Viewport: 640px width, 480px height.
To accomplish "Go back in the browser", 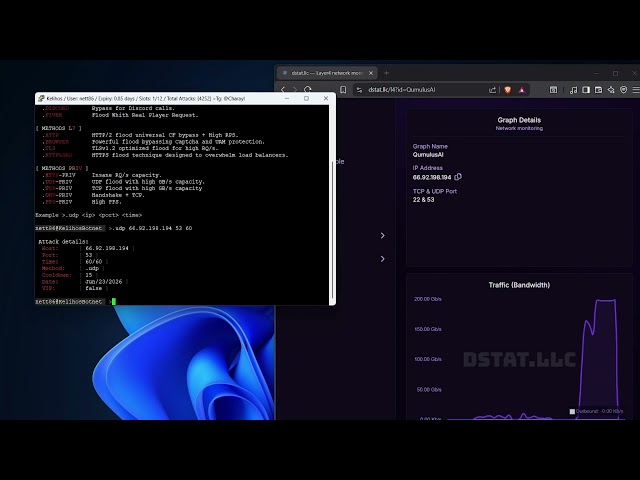I will click(283, 89).
